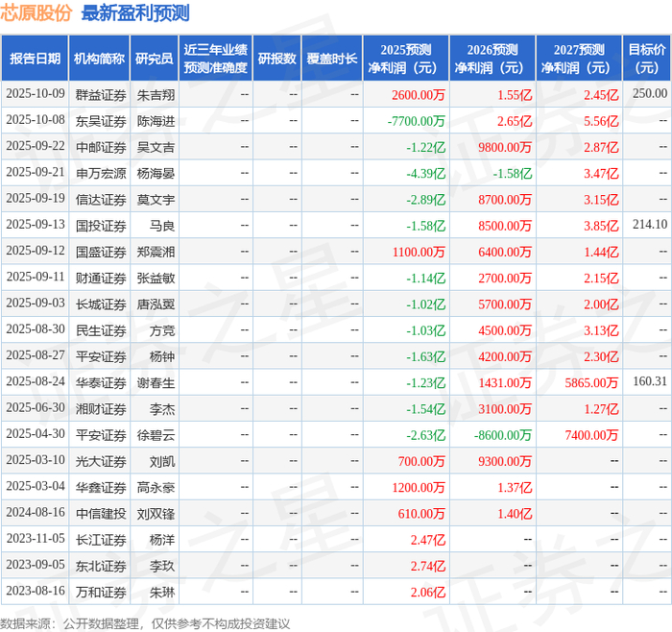Click the 财通证券 institution cell
This screenshot has height=632, width=672.
pyautogui.click(x=101, y=279)
